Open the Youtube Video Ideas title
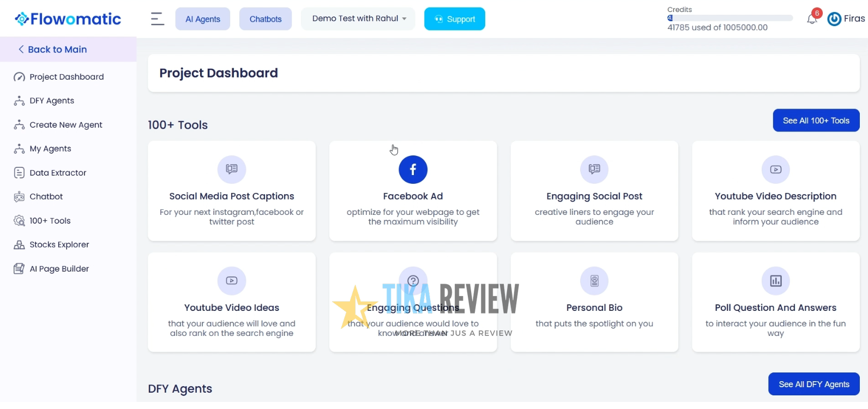 point(232,308)
